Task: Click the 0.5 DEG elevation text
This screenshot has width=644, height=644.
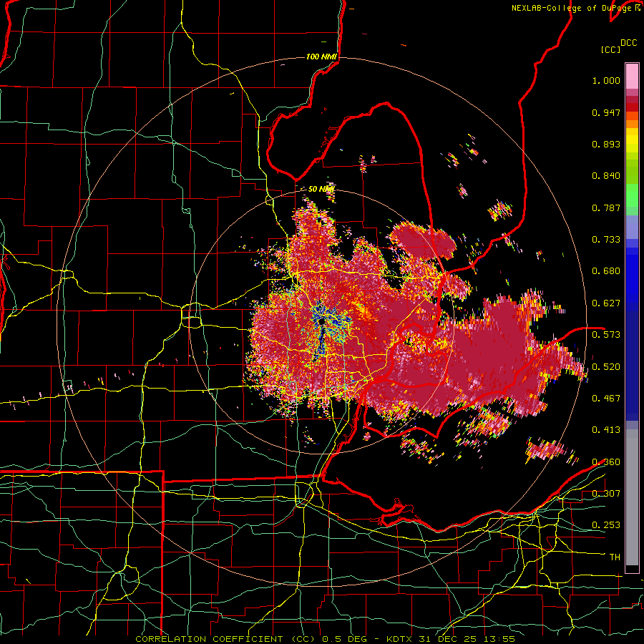Action: [344, 639]
